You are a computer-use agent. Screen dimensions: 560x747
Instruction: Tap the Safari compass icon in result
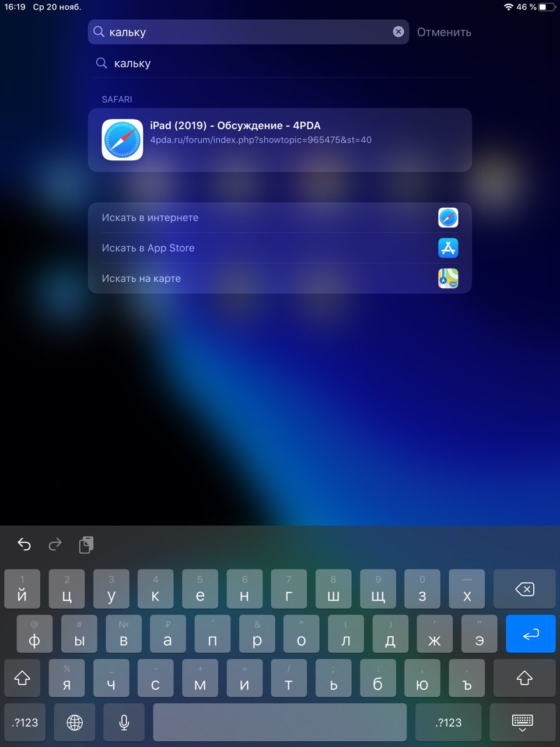coord(123,140)
